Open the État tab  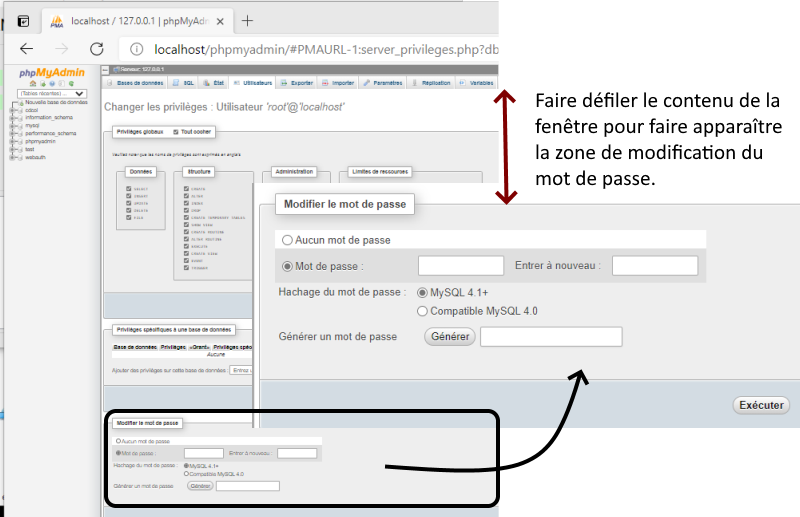(213, 83)
